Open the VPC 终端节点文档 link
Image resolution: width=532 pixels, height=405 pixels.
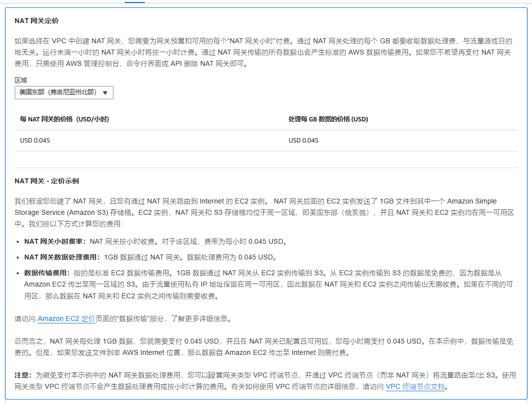(415, 387)
